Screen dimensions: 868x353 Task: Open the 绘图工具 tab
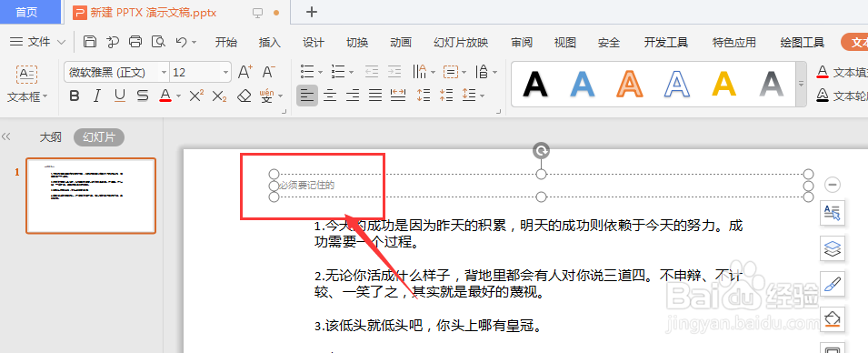pos(803,43)
